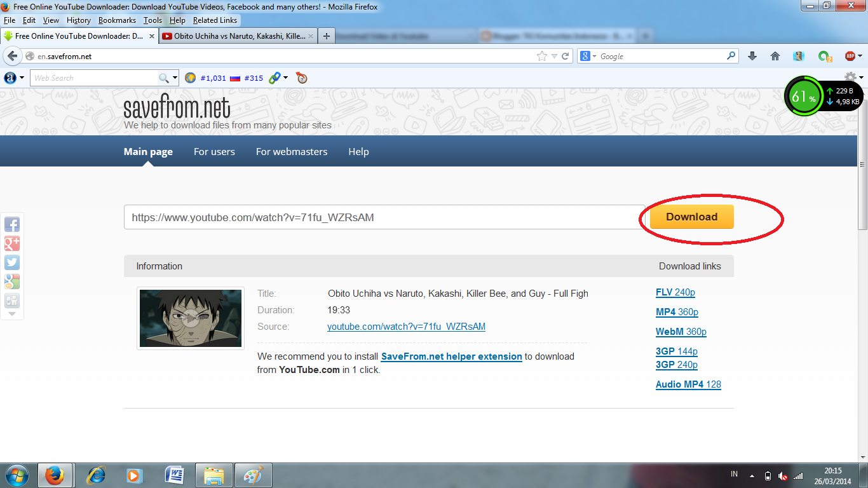Close the Free Online YouTube Downloader tab
This screenshot has height=488, width=868.
151,36
